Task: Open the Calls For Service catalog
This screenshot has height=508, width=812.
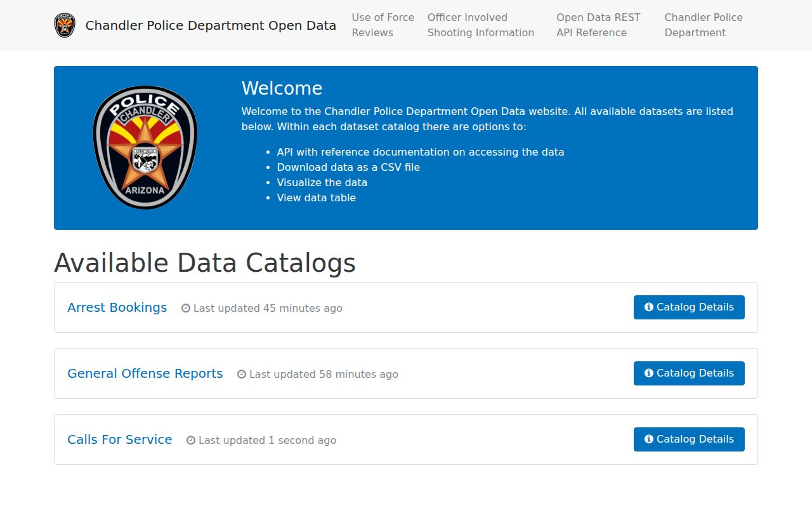Action: [120, 439]
